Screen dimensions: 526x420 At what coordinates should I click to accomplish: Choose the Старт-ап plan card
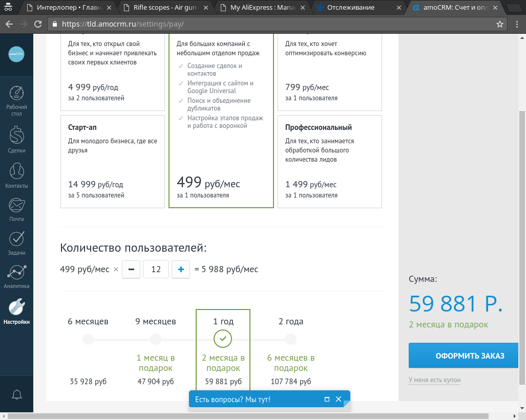click(113, 162)
